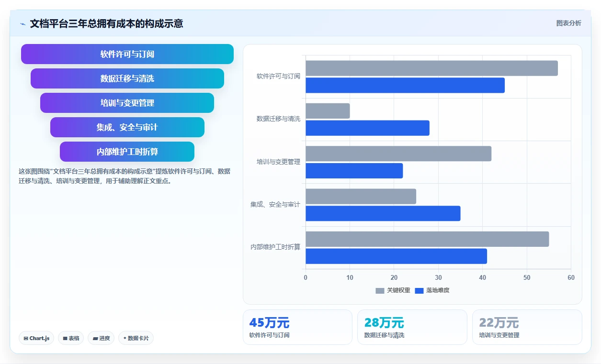The width and height of the screenshot is (601, 364).
Task: Click the gray 关键权重 legend color box
Action: point(380,290)
